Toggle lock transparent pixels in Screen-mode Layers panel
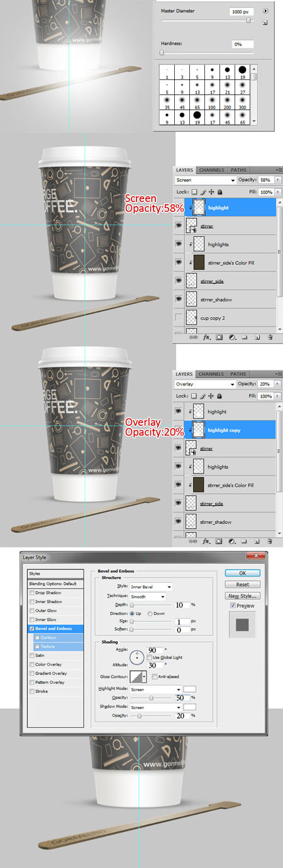283x868 pixels. pos(195,192)
